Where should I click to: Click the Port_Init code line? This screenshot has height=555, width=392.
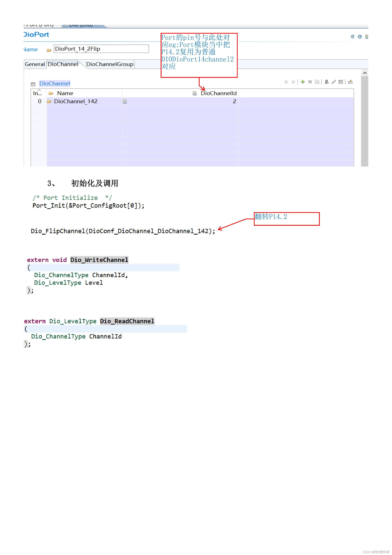click(88, 206)
